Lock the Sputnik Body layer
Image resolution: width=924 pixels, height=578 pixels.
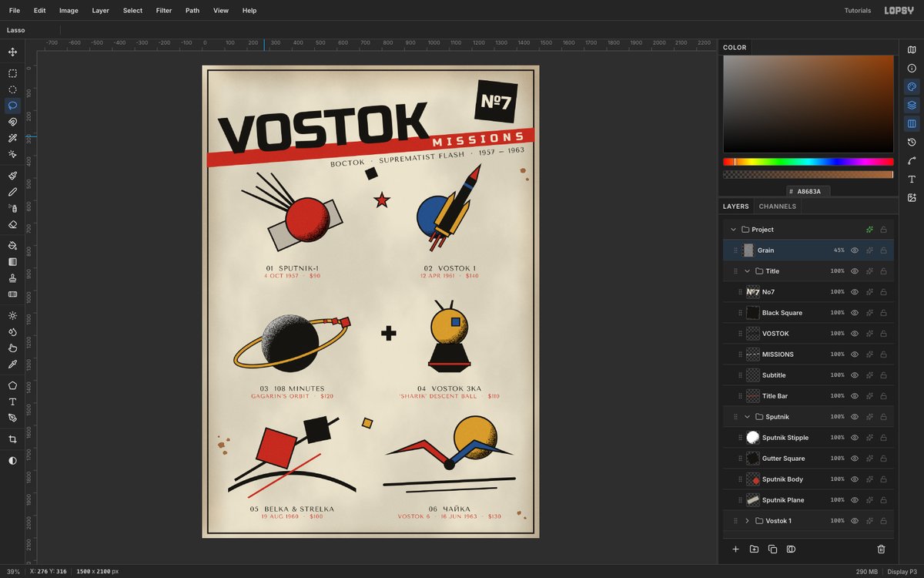883,479
